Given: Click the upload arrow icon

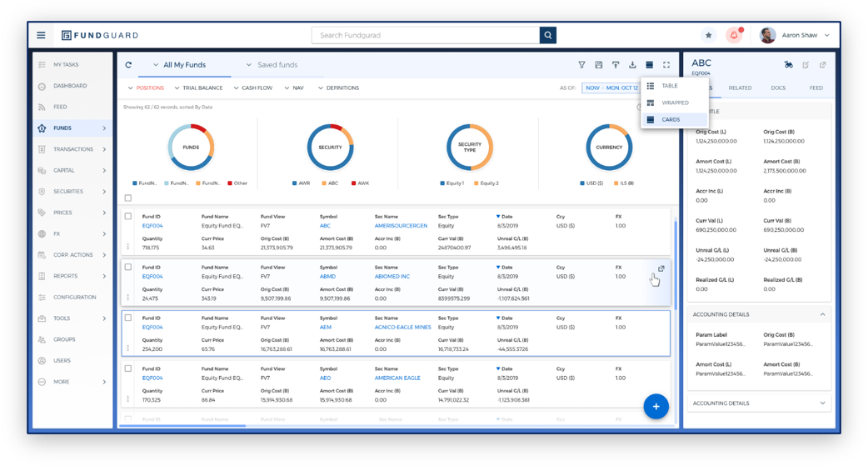Looking at the screenshot, I should click(616, 65).
